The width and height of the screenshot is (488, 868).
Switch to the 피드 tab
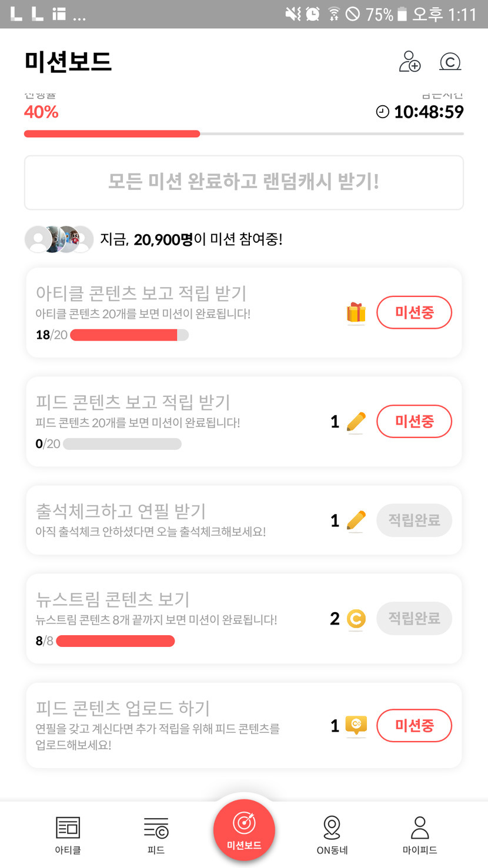(x=156, y=835)
